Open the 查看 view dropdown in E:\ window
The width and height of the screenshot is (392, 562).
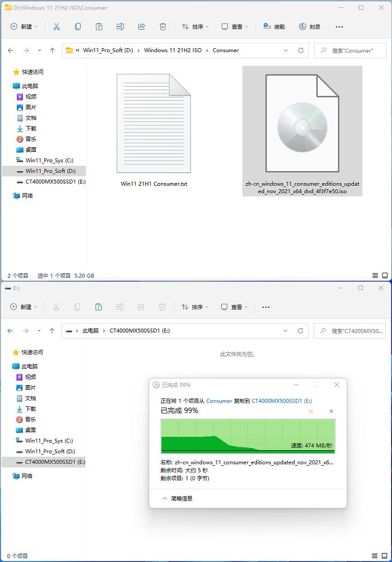click(234, 307)
